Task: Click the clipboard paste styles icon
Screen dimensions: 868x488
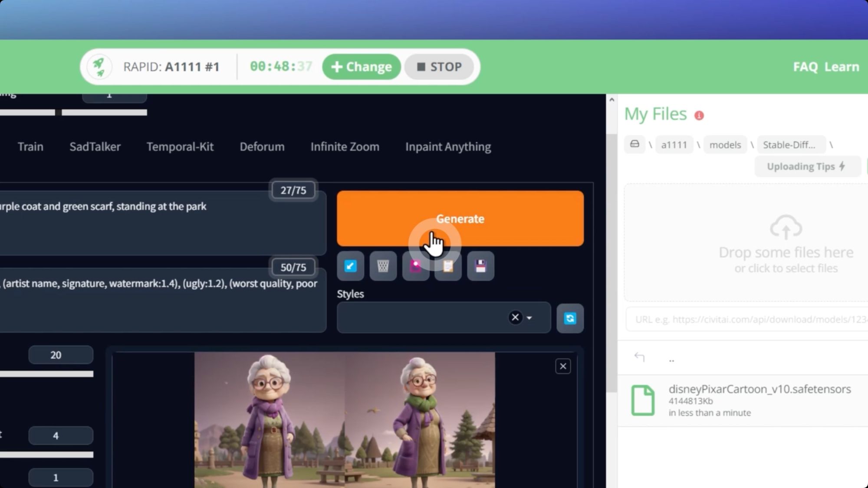Action: [x=448, y=266]
